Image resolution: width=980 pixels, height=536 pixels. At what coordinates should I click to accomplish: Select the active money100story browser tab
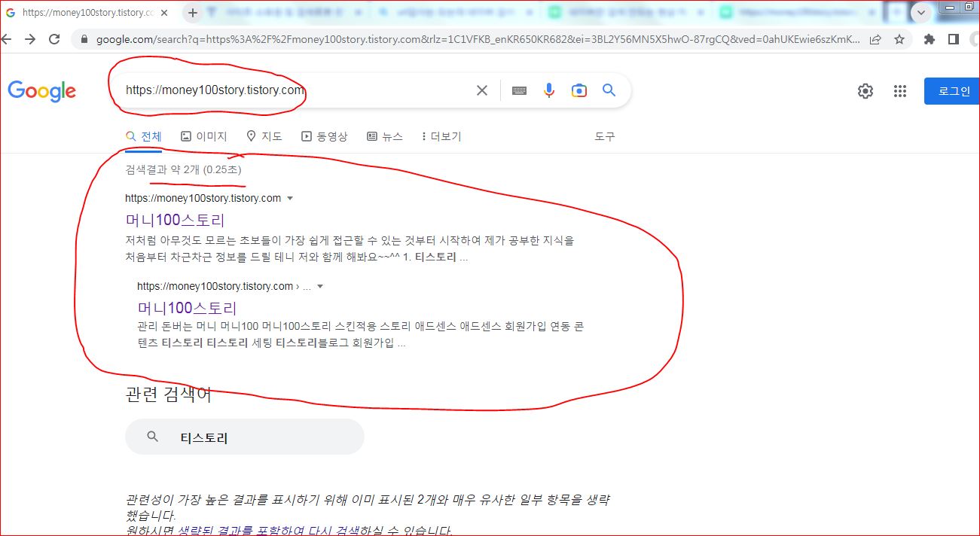click(x=87, y=13)
